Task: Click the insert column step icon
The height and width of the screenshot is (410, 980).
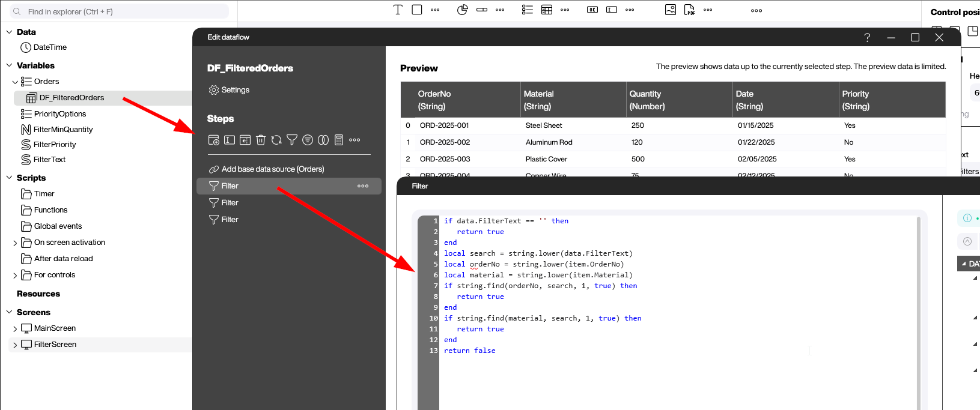Action: tap(245, 140)
